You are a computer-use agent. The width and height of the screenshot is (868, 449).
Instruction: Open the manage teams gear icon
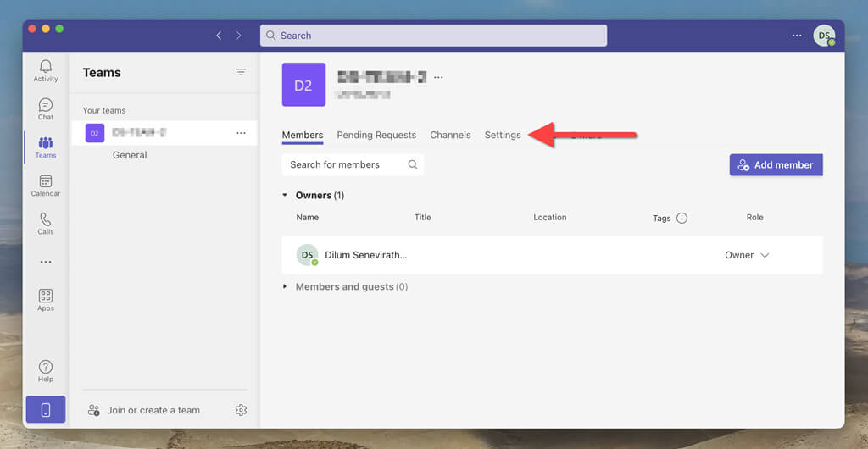[241, 410]
